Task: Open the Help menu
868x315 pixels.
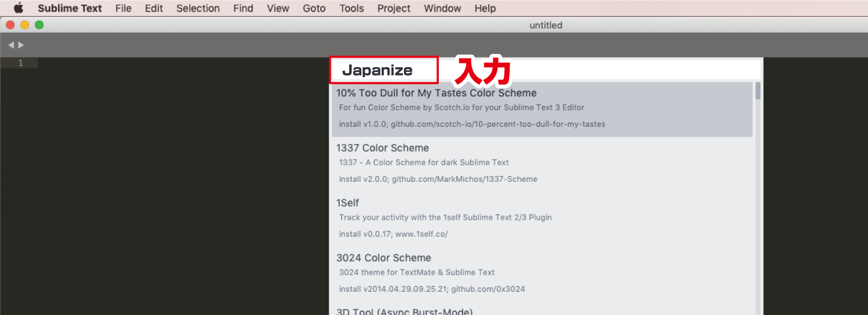Action: (485, 8)
